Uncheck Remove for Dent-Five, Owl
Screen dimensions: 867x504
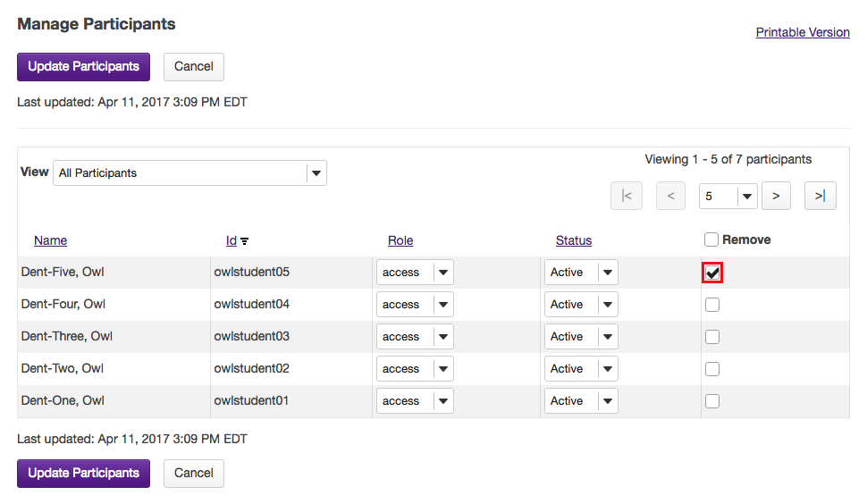(x=712, y=273)
